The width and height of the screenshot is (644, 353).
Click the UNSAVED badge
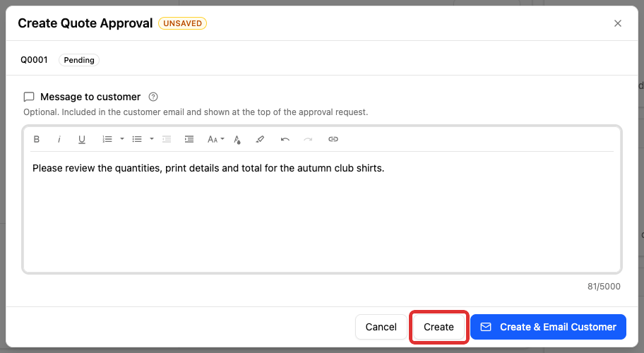click(x=182, y=23)
